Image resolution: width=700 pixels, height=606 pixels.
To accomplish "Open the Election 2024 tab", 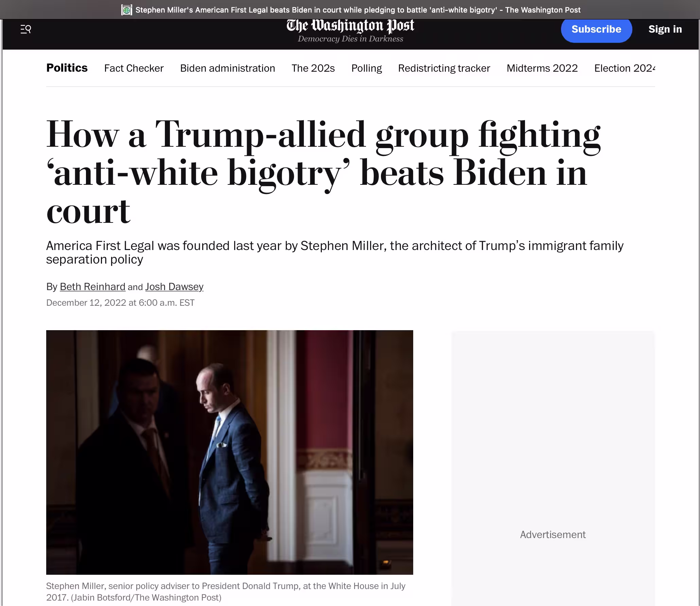I will point(625,68).
